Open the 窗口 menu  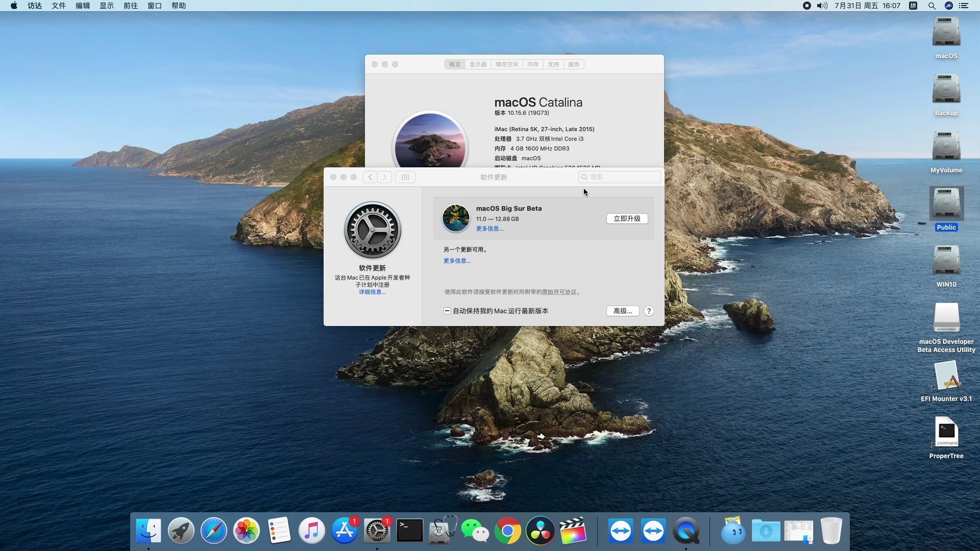(x=155, y=6)
